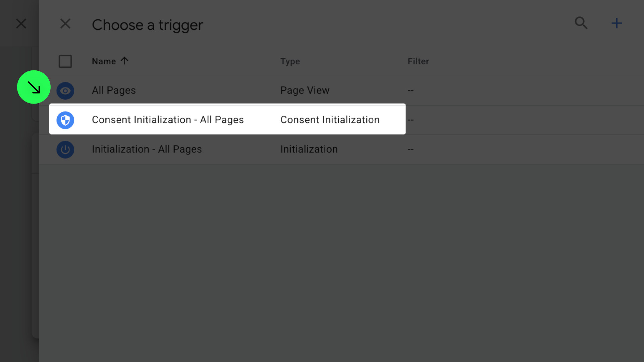Click the filter dash for All Pages
This screenshot has width=644, height=362.
tap(411, 90)
